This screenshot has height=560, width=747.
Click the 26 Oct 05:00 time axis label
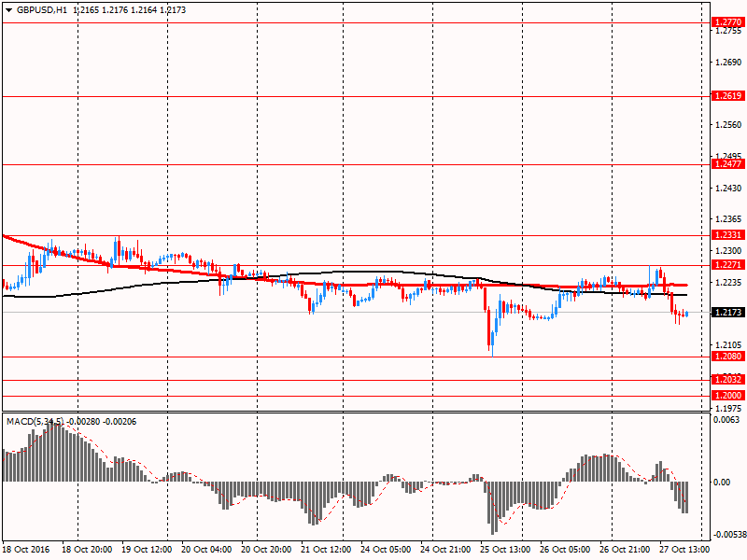[x=565, y=549]
